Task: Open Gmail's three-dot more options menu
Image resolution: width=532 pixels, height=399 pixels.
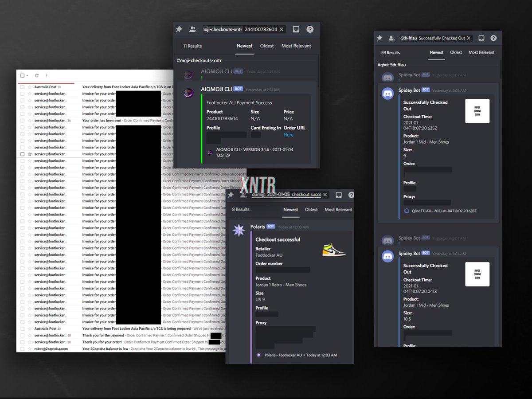Action: (46, 76)
